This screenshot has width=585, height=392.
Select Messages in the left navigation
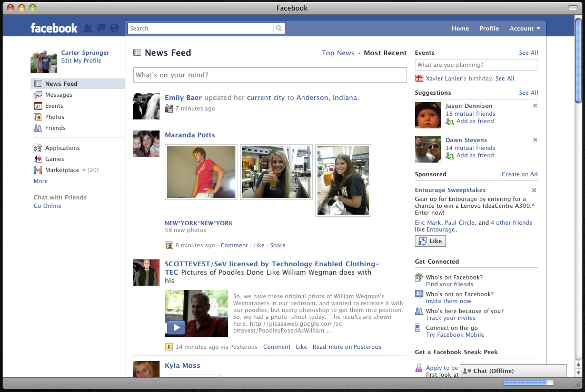pos(58,95)
